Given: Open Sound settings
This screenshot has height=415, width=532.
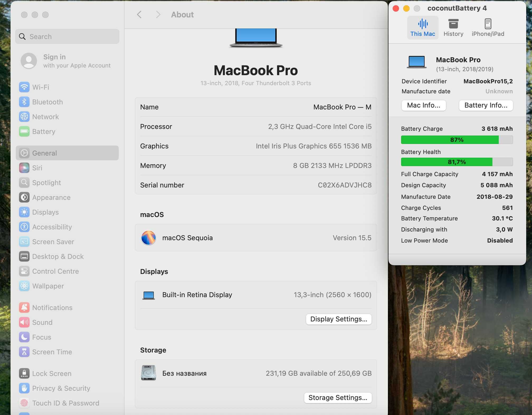Looking at the screenshot, I should click(x=67, y=322).
